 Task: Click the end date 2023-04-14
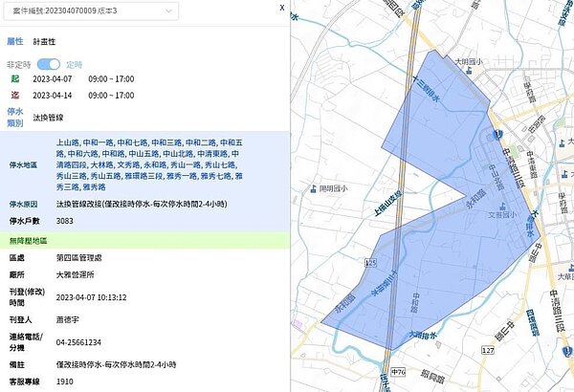point(53,96)
